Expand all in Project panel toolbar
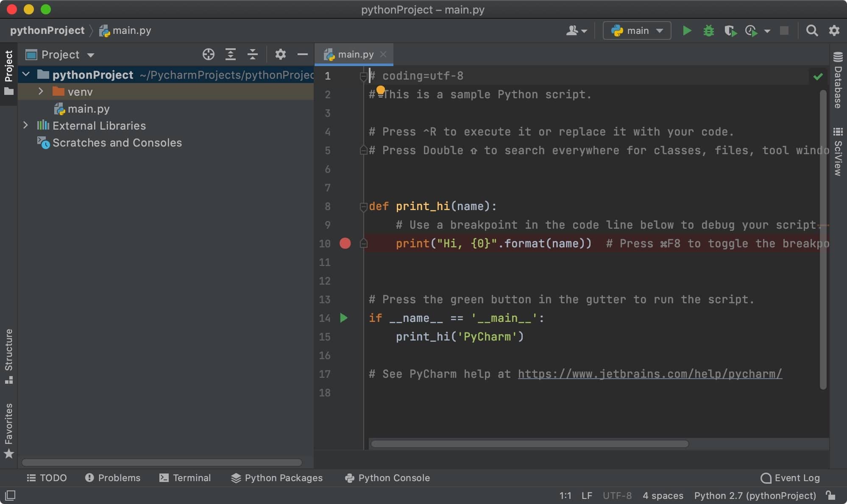 coord(230,54)
